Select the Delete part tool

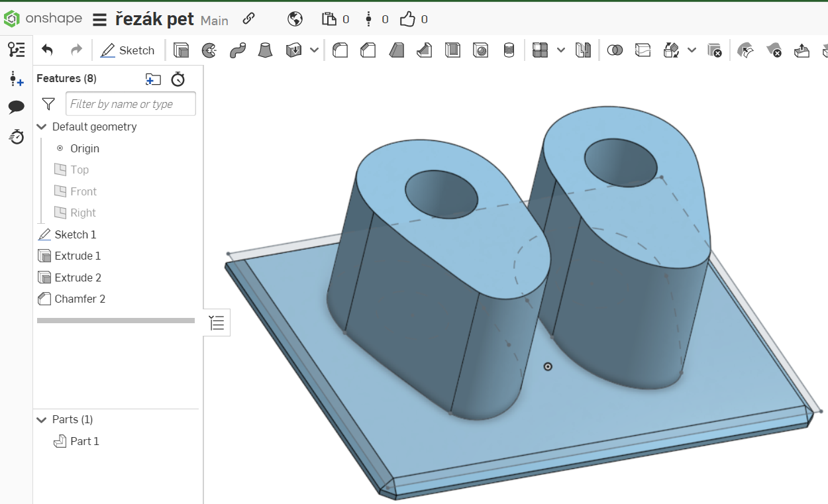tap(714, 50)
